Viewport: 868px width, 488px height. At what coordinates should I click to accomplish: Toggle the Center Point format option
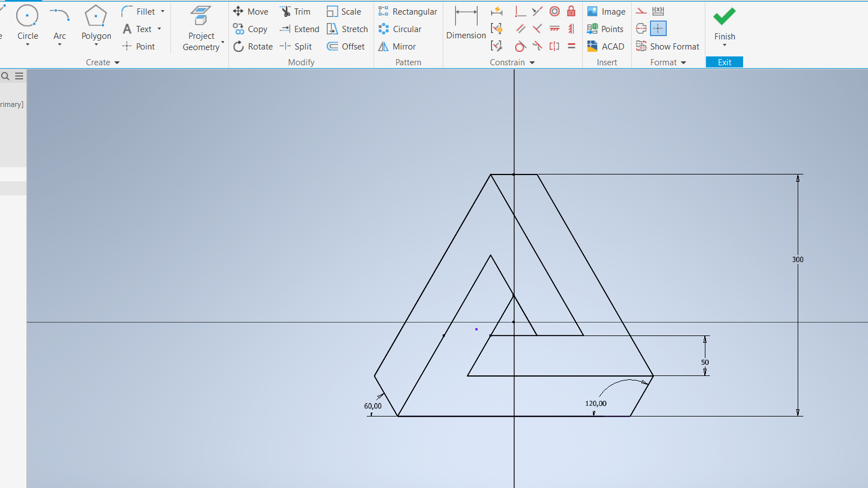point(658,28)
